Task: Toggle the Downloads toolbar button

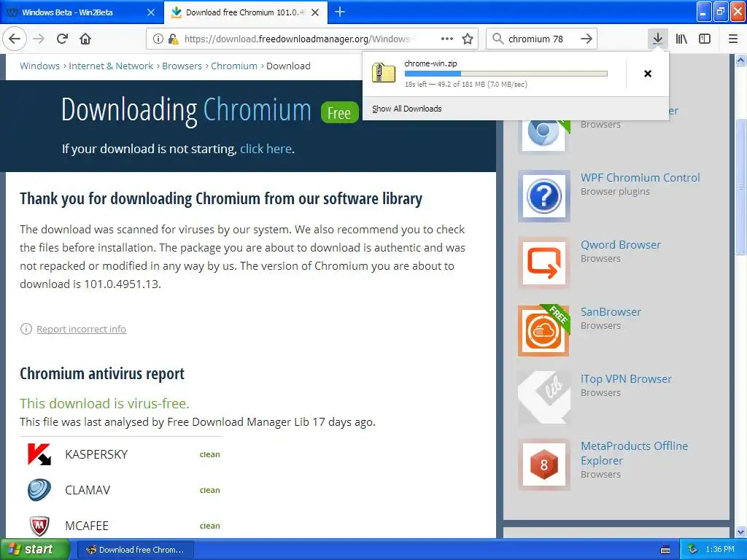Action: [x=657, y=39]
